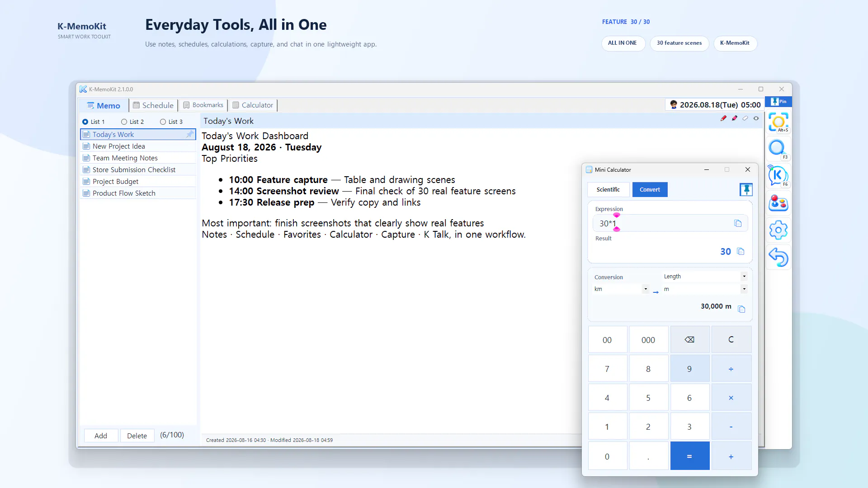Viewport: 868px width, 488px height.
Task: Switch to the Memo tab
Action: [104, 105]
